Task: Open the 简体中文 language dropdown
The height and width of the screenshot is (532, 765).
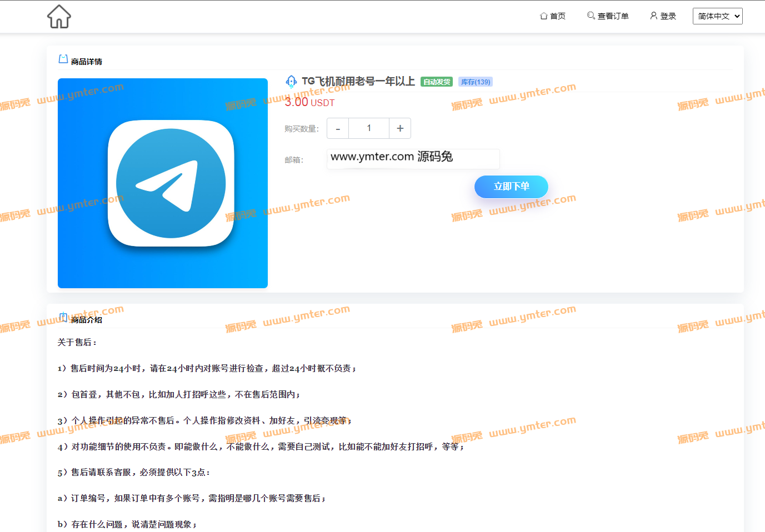Action: click(x=717, y=16)
